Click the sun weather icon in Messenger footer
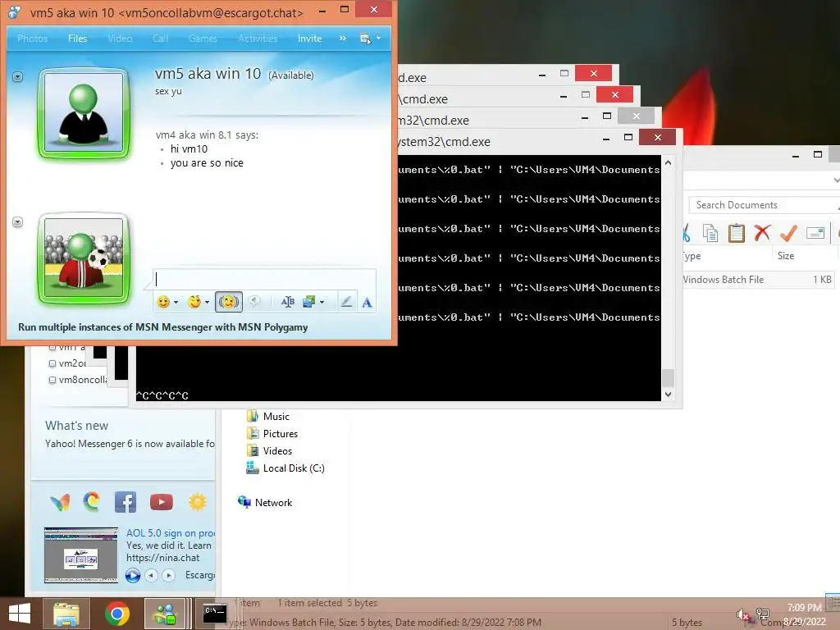 197,502
